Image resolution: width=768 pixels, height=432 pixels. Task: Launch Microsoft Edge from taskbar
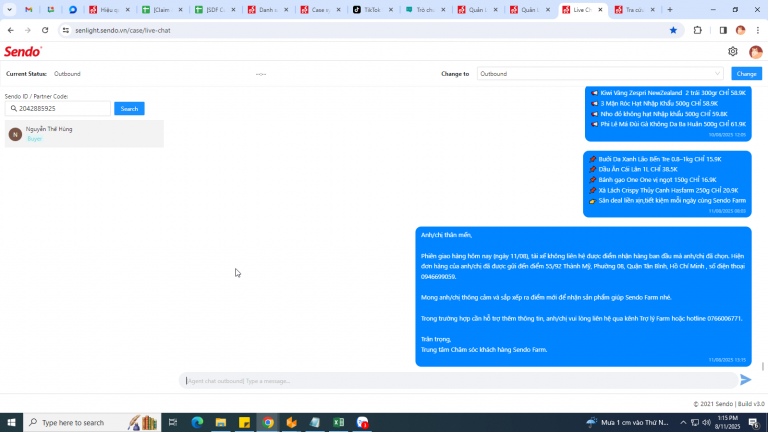(197, 422)
